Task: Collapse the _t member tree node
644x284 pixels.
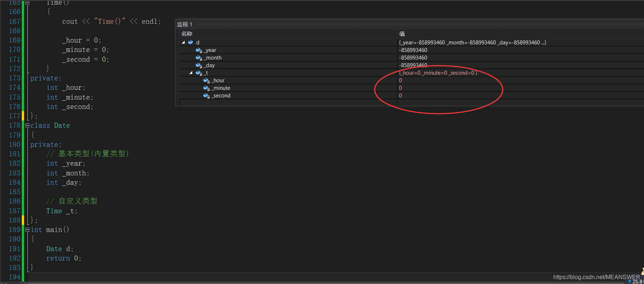Action: [191, 73]
